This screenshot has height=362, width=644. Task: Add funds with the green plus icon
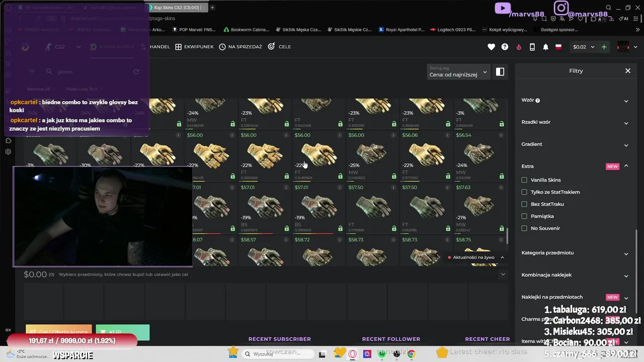click(604, 47)
